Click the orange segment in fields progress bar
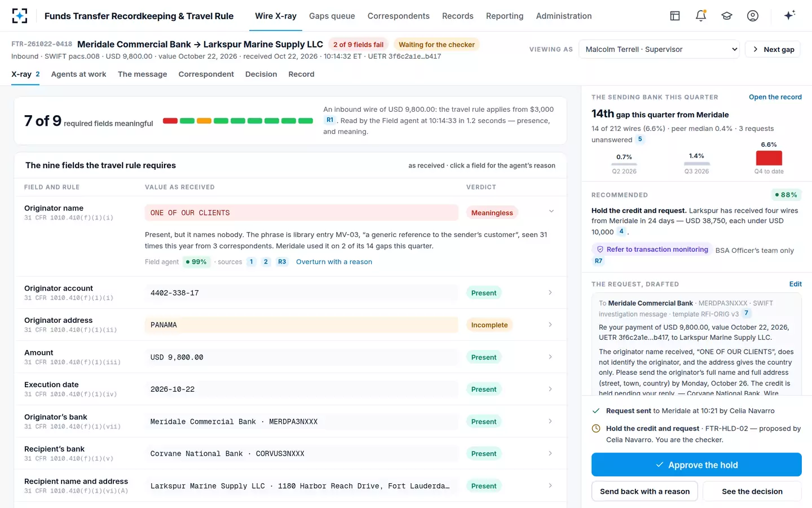Viewport: 812px width, 508px height. 204,121
